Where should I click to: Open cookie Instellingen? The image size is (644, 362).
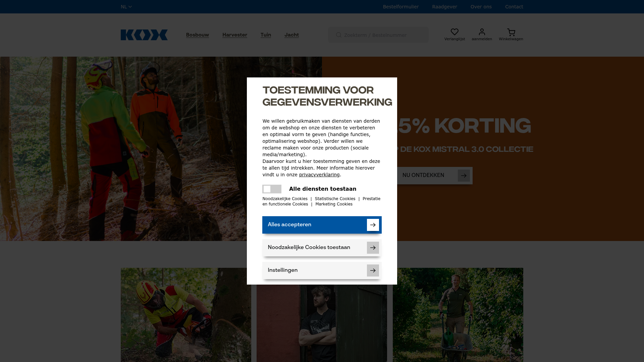click(322, 270)
